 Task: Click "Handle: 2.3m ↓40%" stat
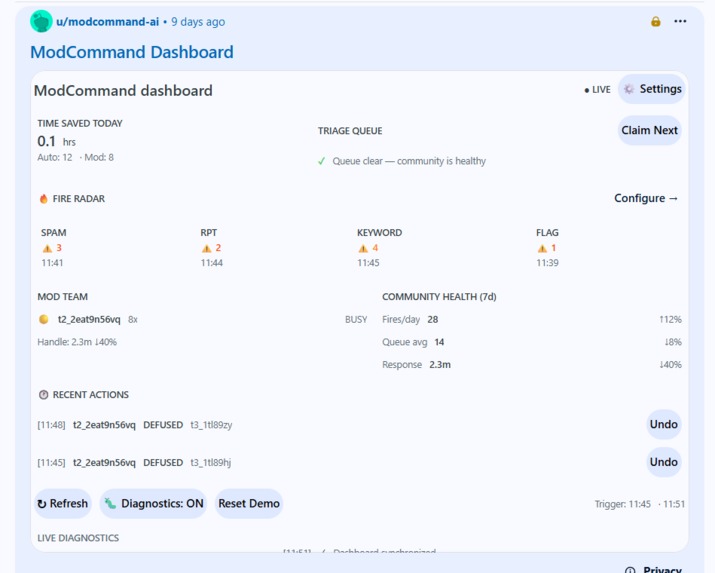77,342
